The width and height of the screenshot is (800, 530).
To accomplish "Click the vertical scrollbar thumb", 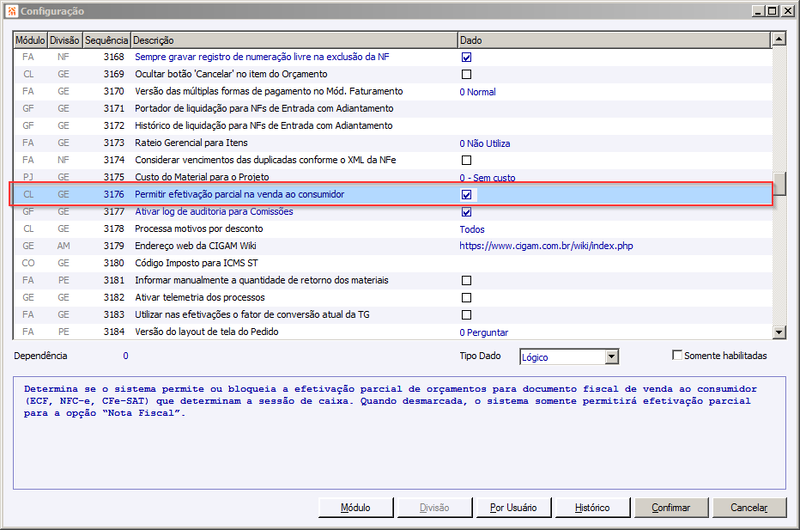I will [x=779, y=184].
